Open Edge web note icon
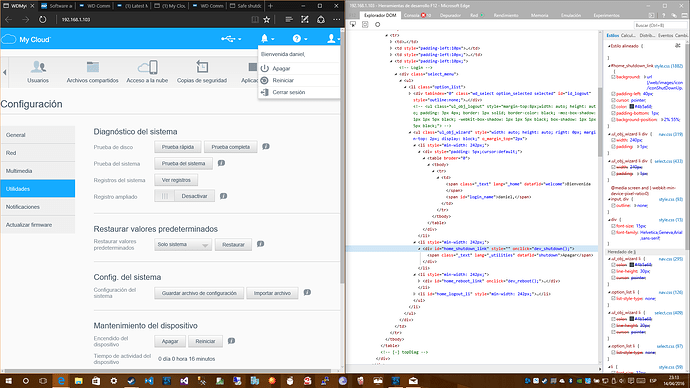Viewport: 690px width, 388px height. pos(305,19)
